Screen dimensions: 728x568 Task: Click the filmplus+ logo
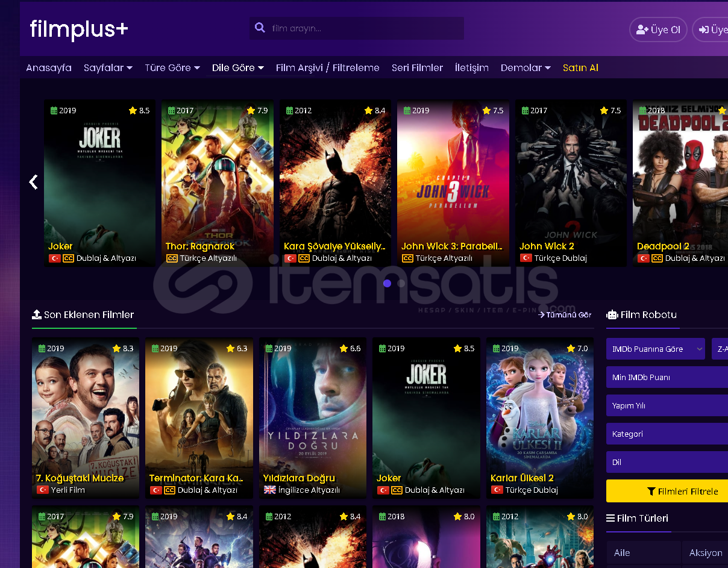79,29
